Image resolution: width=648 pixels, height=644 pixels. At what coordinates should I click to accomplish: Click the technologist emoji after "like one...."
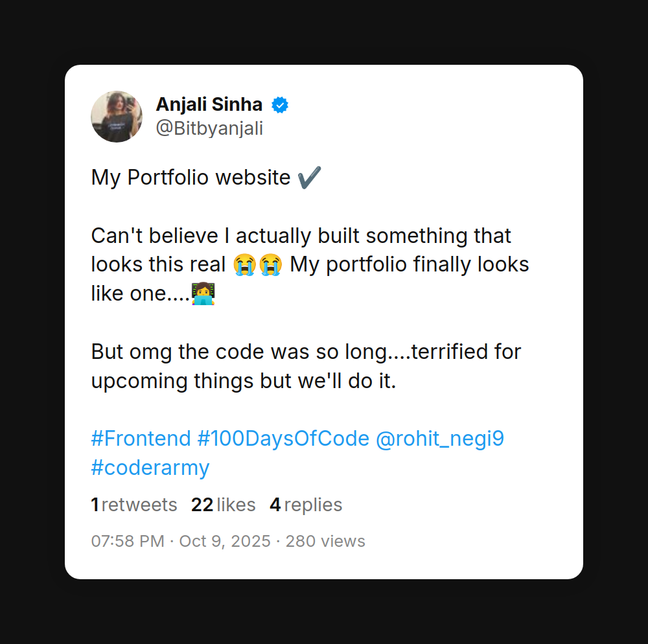pos(203,294)
